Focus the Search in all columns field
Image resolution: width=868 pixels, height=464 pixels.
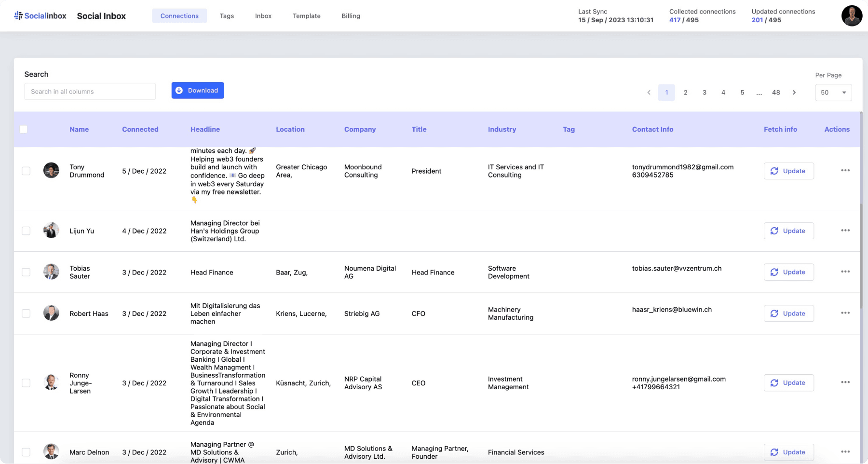click(x=90, y=92)
